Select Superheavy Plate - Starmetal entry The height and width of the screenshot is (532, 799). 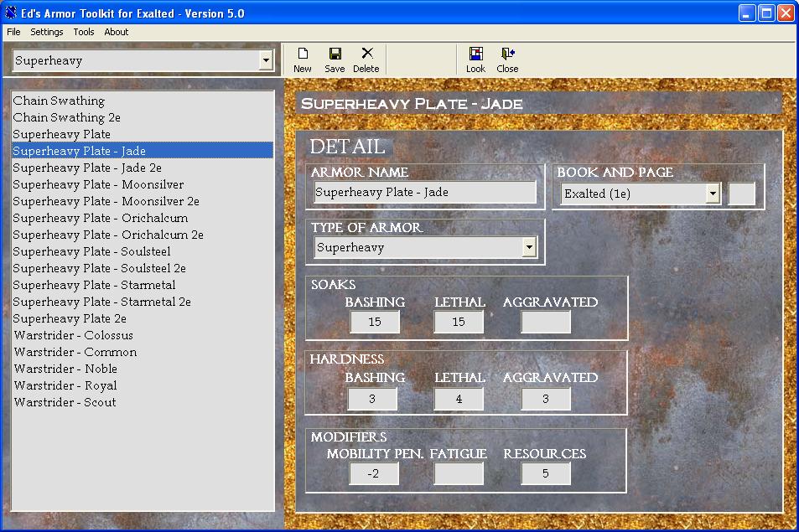pyautogui.click(x=143, y=285)
